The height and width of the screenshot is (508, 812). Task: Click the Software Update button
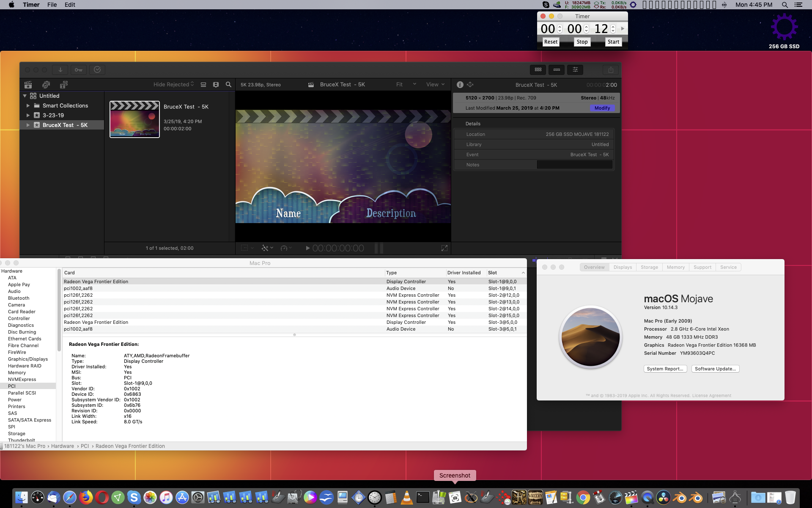click(715, 369)
